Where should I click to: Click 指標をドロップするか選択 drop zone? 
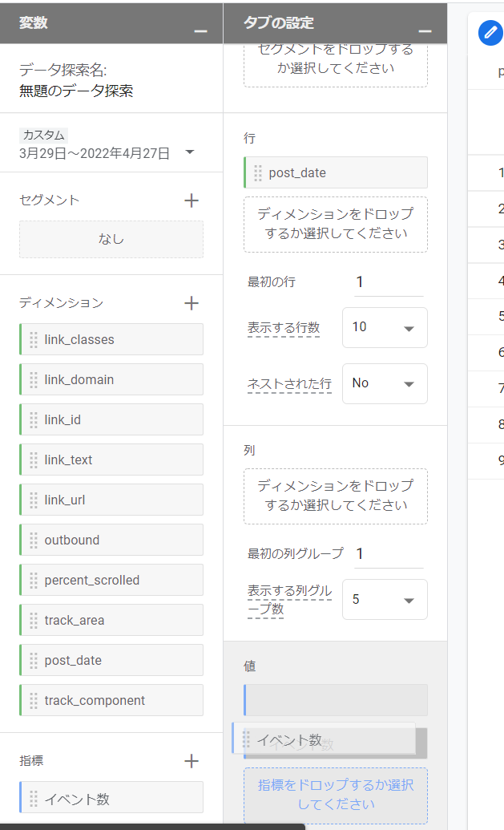pos(336,796)
